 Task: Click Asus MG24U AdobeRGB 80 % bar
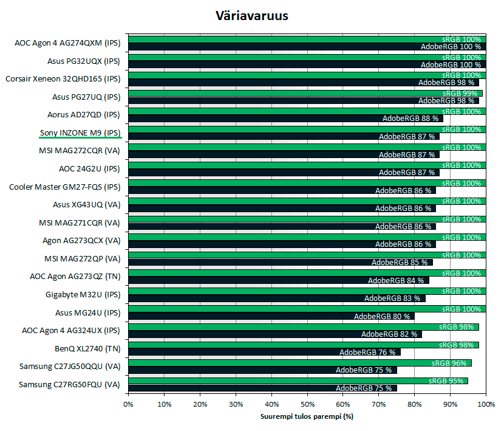point(271,316)
